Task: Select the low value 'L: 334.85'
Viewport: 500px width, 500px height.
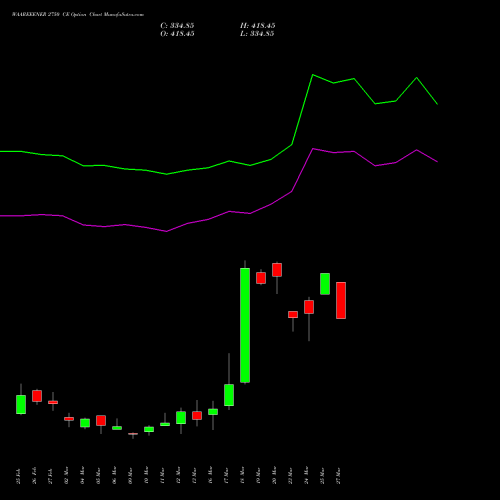Action: tap(257, 34)
